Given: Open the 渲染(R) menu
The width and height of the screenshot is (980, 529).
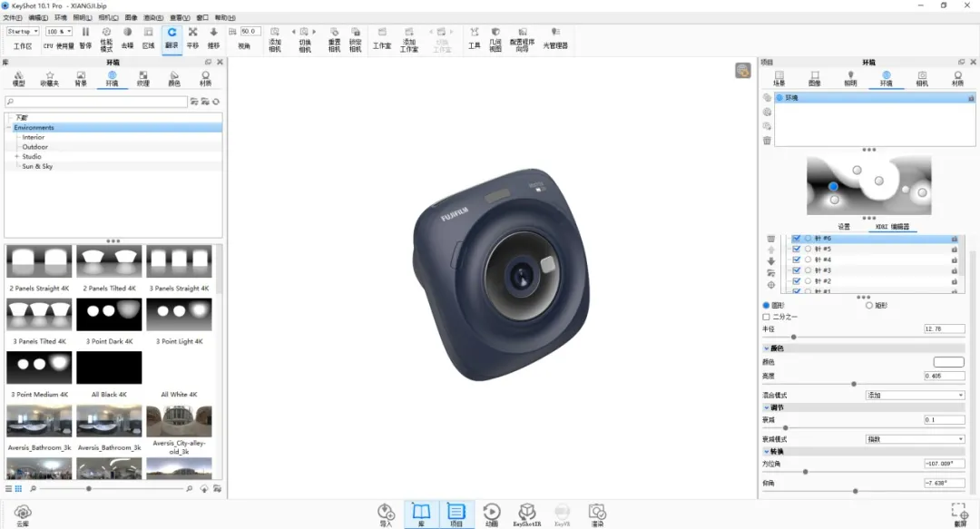Looking at the screenshot, I should [x=153, y=17].
